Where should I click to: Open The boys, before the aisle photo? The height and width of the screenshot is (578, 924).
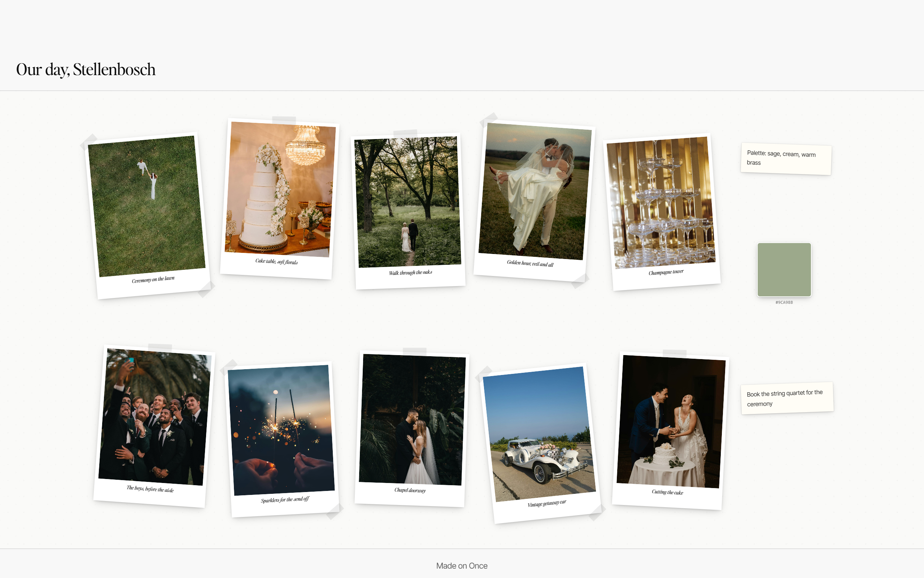pos(154,417)
